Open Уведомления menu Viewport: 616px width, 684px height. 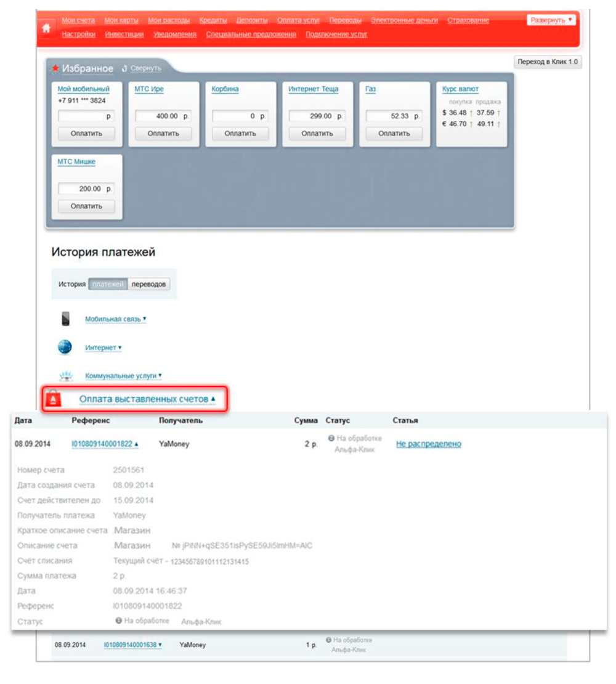tap(175, 34)
